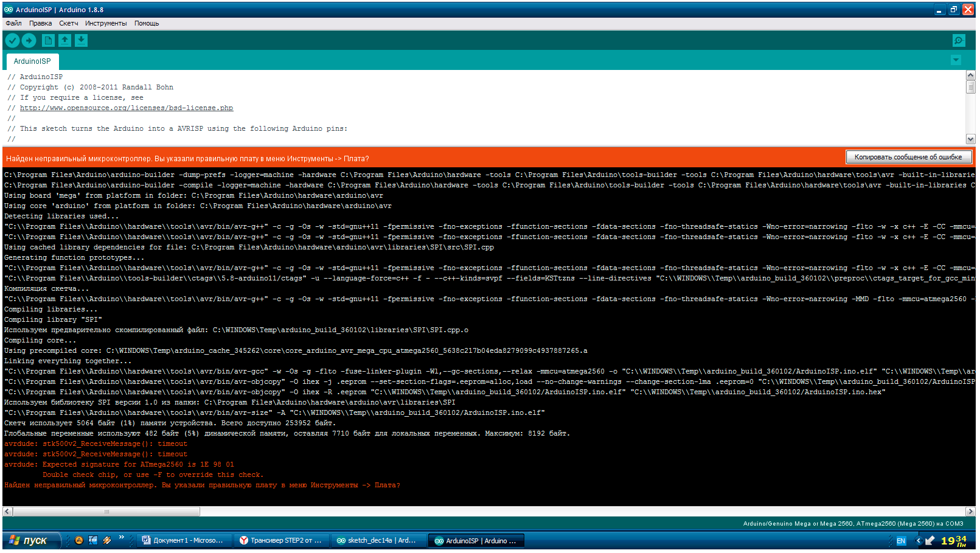Screen dimensions: 980x553
Task: Open a sketch with the Open icon
Action: pos(64,40)
